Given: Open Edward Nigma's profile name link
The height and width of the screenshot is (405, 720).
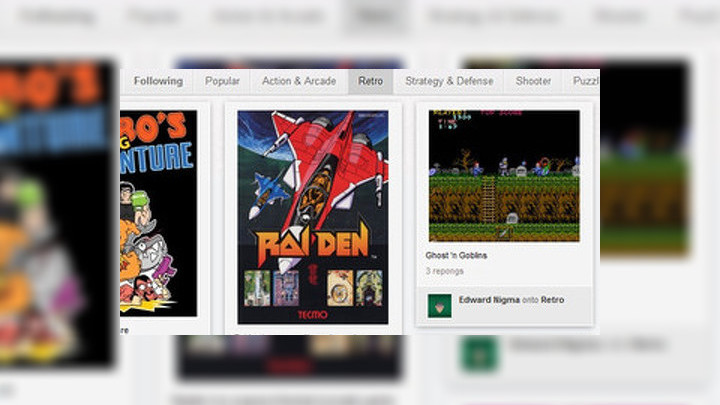Looking at the screenshot, I should pos(491,299).
